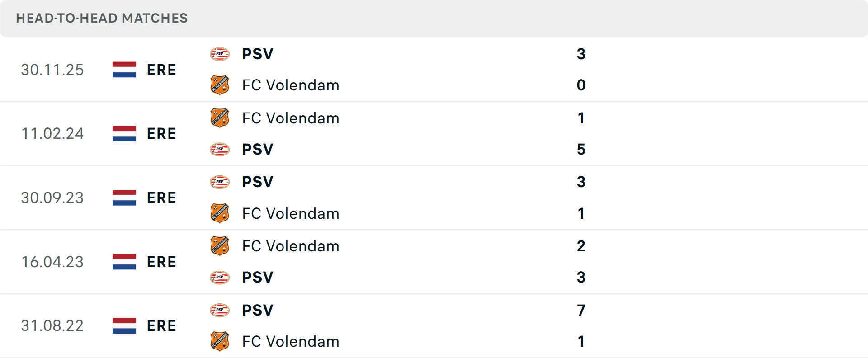The image size is (868, 358).
Task: Click the FC Volendam crest in the 16.04.23 match
Action: [x=220, y=246]
